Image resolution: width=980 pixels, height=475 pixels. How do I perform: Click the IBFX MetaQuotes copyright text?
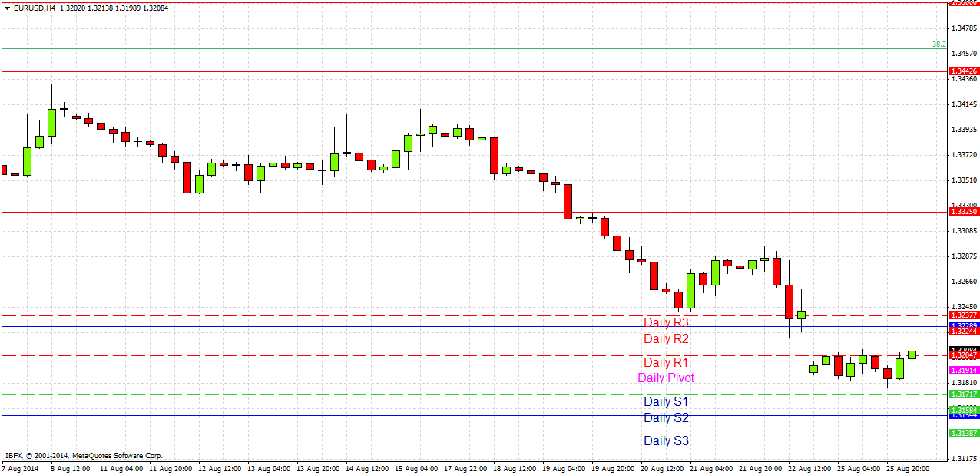[x=84, y=454]
